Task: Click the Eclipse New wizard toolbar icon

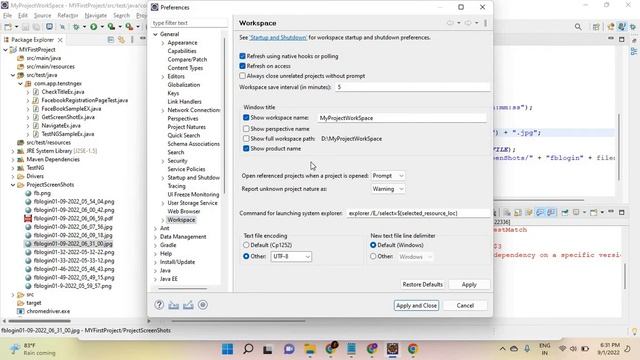Action: point(8,27)
